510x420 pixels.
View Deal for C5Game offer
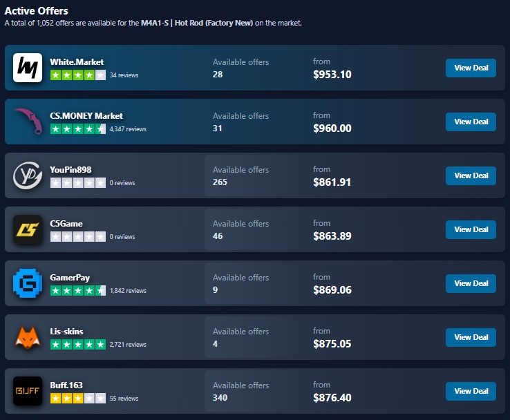pos(471,229)
